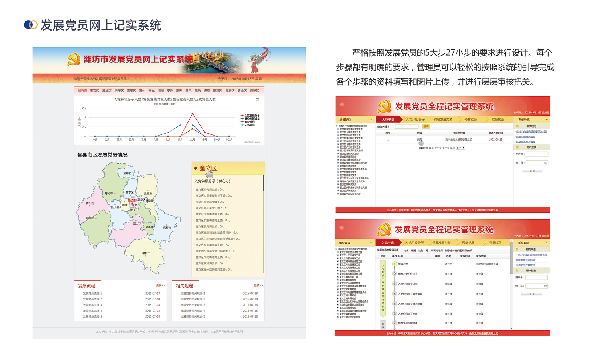Open 更多>> link beside 发展流程
Screen dimensions: 607x364
tap(161, 286)
